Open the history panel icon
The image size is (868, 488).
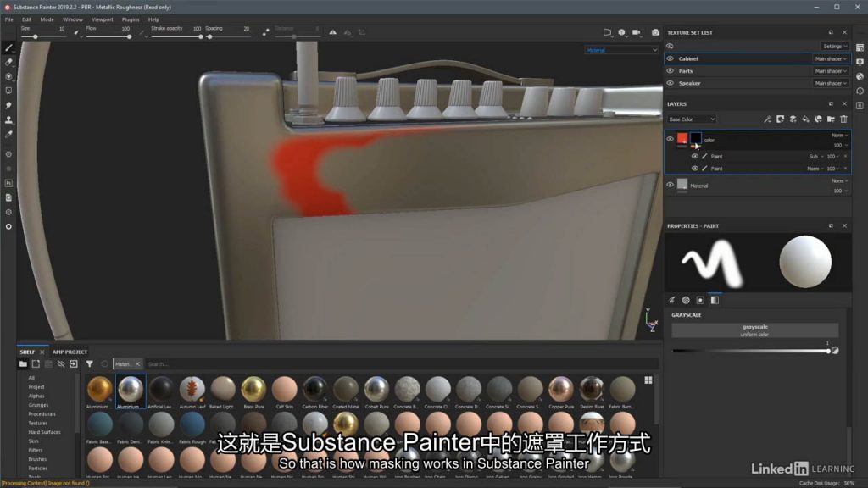pos(860,91)
